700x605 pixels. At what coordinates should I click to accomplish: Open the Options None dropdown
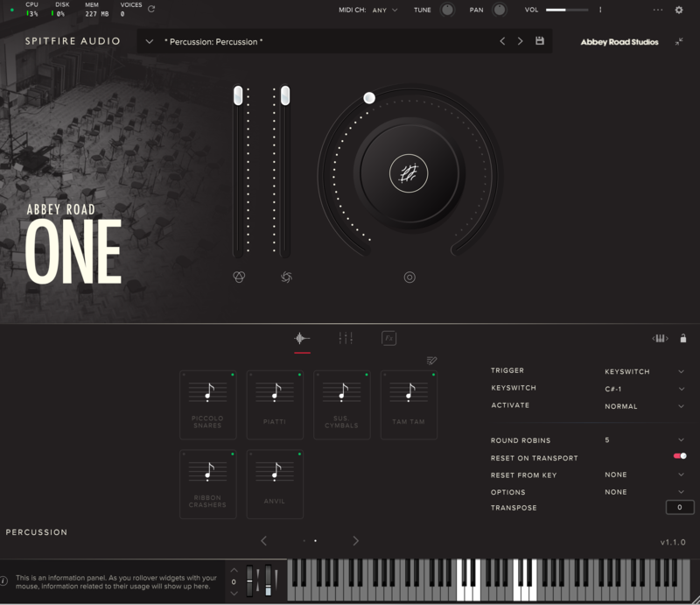[644, 492]
